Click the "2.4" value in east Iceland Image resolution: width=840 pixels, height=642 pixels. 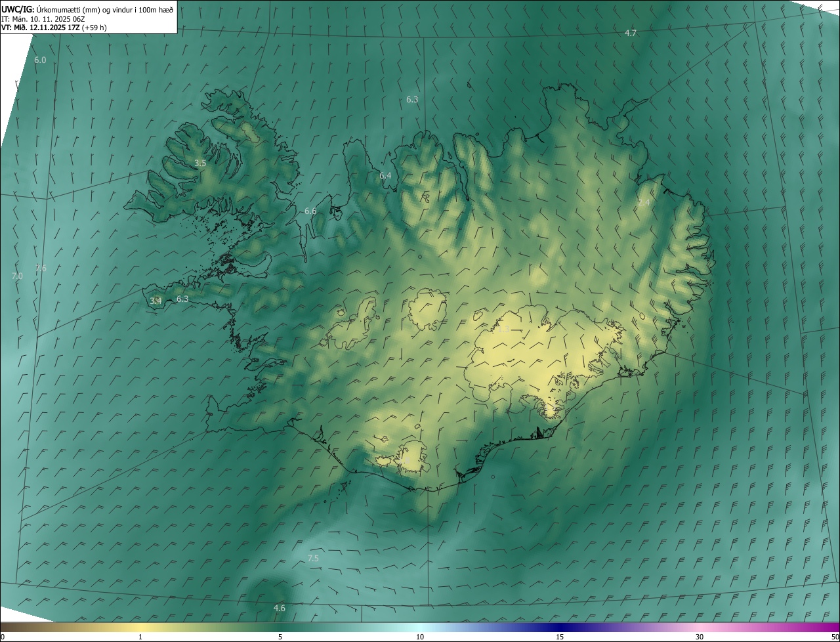644,202
